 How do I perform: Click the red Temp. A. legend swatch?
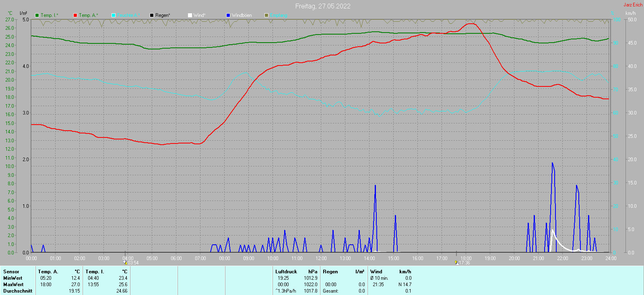pos(75,15)
